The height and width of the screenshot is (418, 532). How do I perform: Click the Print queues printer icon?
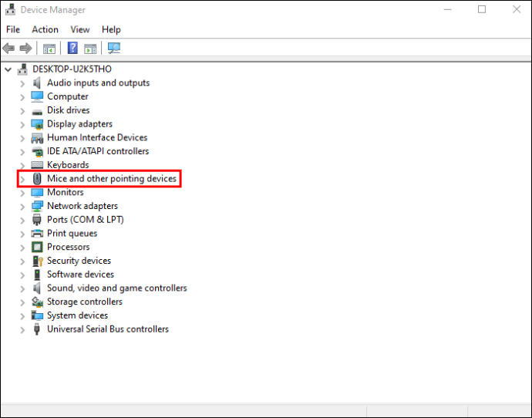(x=37, y=234)
